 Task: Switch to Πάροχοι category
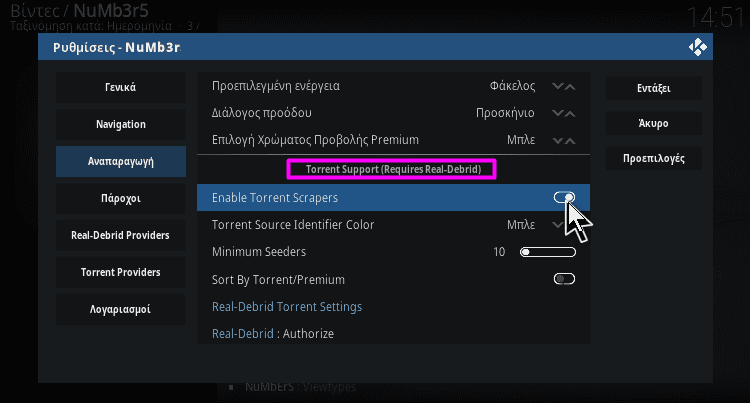pos(121,198)
